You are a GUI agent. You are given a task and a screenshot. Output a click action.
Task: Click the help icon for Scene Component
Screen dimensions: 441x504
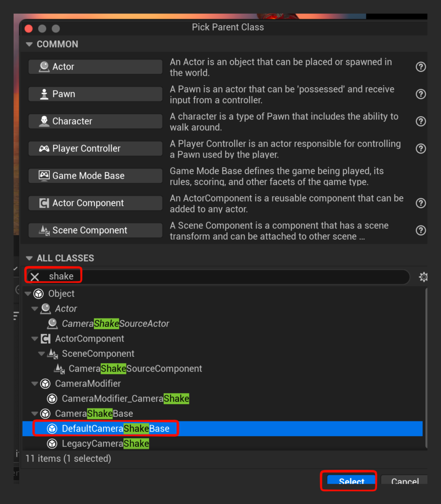(x=420, y=230)
